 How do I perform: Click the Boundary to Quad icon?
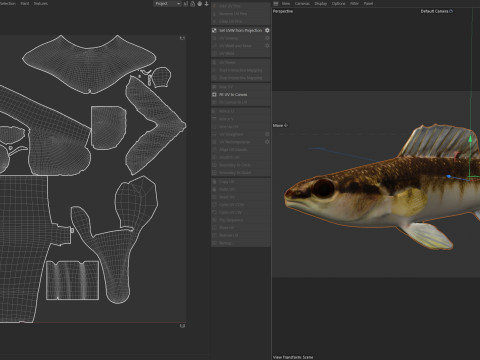pyautogui.click(x=214, y=173)
